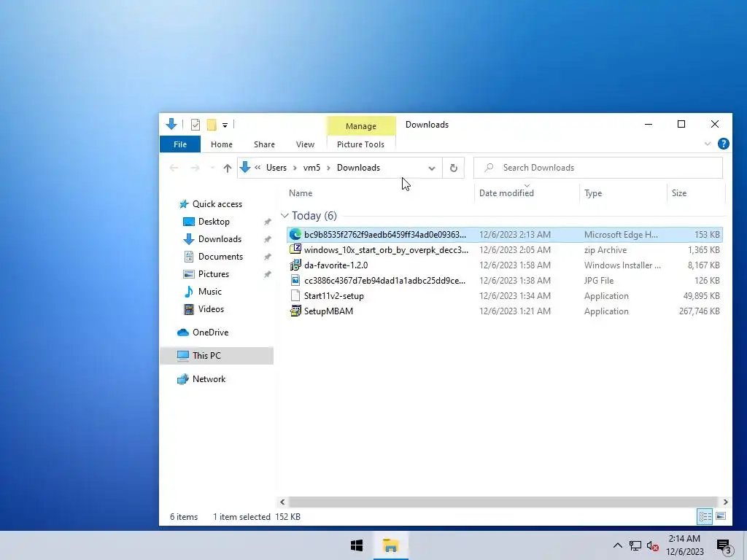747x560 pixels.
Task: Open Pictures in the navigation pane
Action: pyautogui.click(x=214, y=274)
